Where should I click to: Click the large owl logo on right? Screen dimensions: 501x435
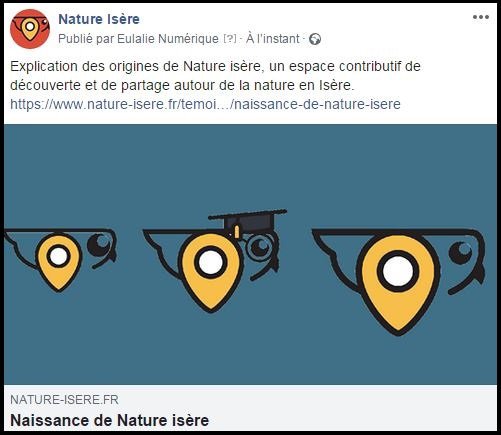click(399, 282)
